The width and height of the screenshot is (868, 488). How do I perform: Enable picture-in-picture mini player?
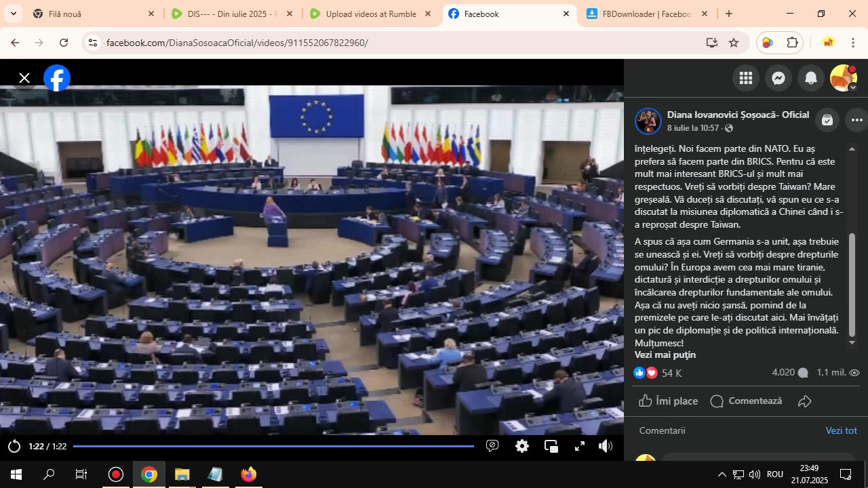pos(551,446)
